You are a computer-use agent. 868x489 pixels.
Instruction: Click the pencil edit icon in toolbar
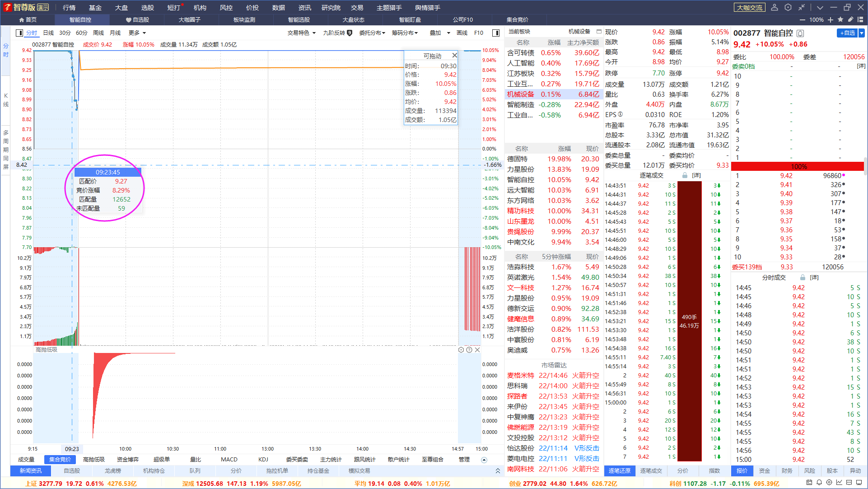pyautogui.click(x=850, y=19)
